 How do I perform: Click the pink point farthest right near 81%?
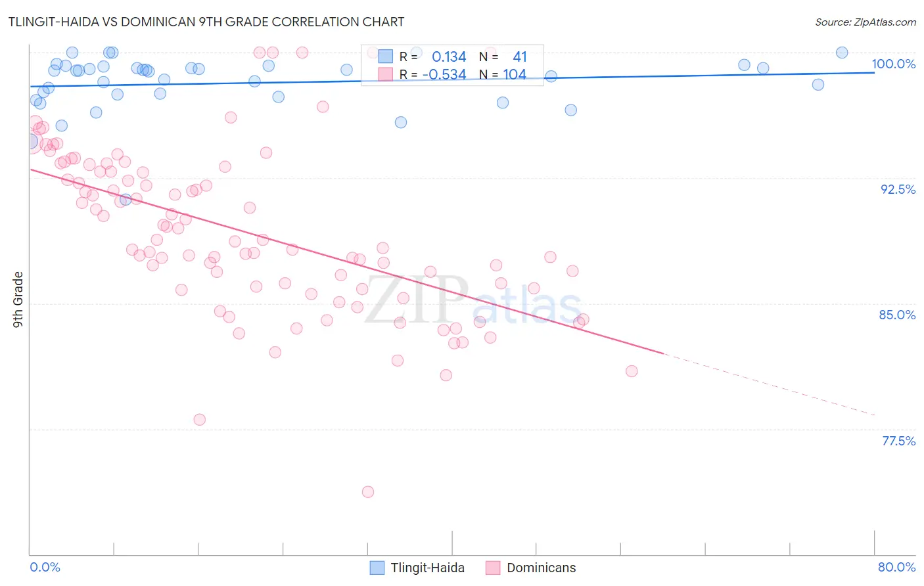(x=632, y=371)
